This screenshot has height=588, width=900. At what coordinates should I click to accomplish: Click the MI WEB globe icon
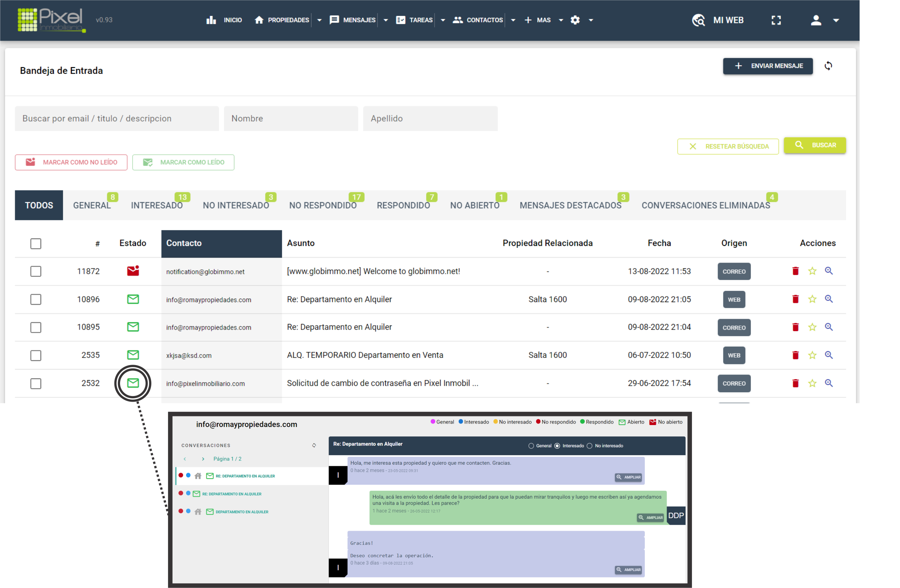[x=698, y=20]
